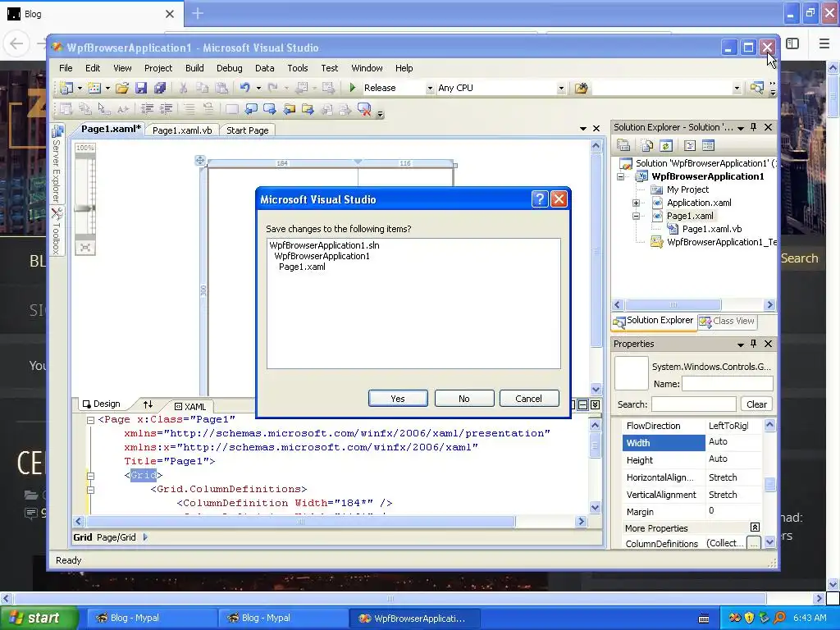Click the Clear Bookmarks red X icon

point(364,109)
